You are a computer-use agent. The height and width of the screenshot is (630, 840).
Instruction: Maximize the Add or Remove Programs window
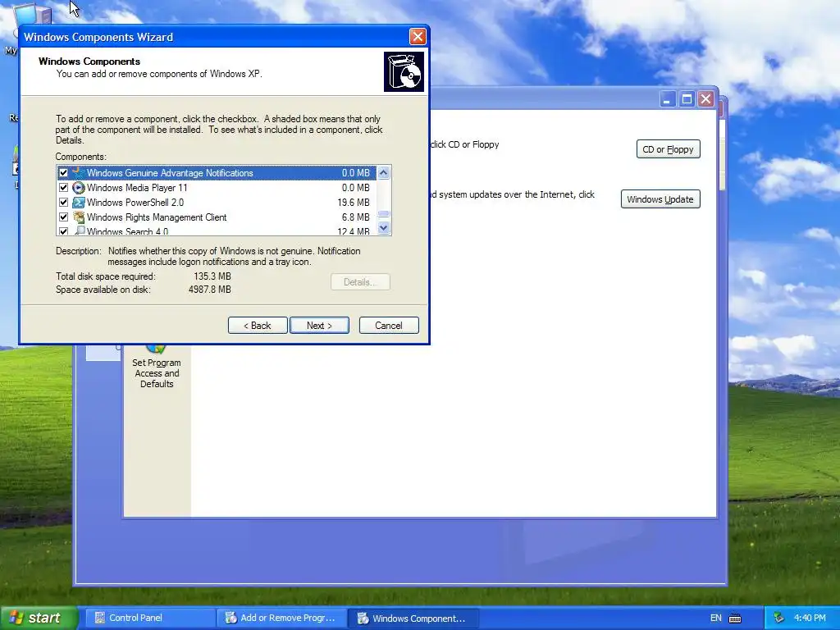687,99
